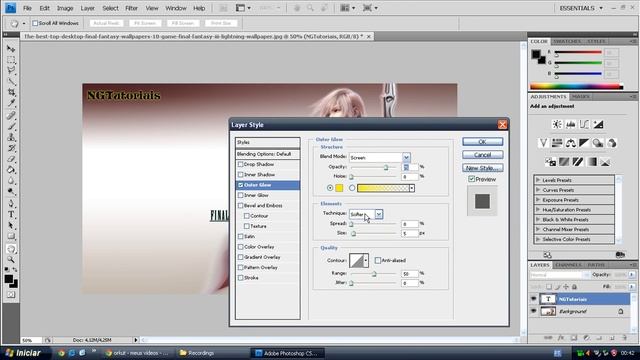Enable the Stroke style checkbox

click(240, 278)
